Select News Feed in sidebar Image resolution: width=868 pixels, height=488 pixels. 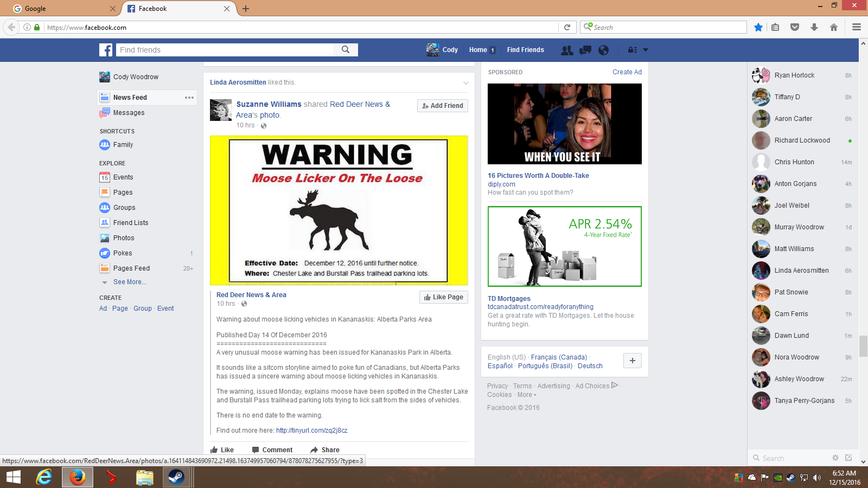point(130,98)
